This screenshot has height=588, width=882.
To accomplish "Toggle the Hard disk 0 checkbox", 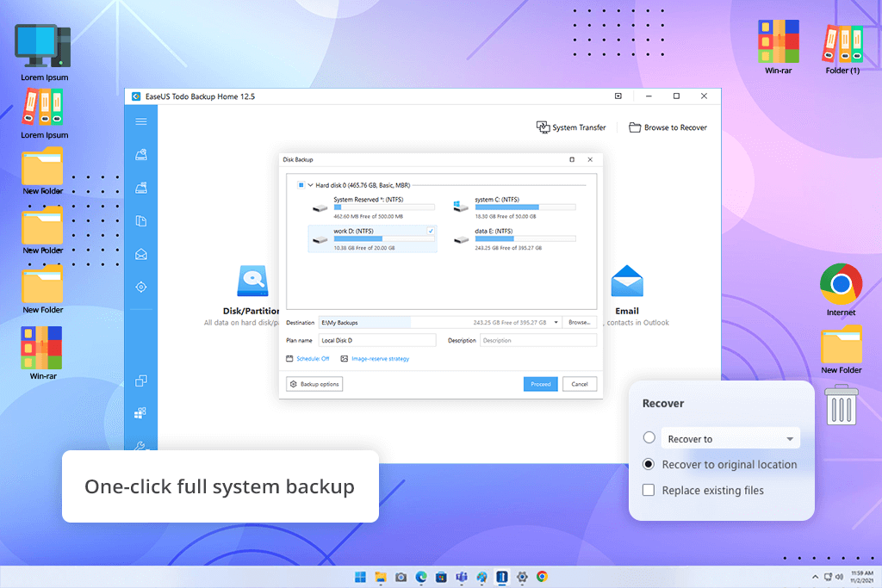I will pyautogui.click(x=301, y=185).
